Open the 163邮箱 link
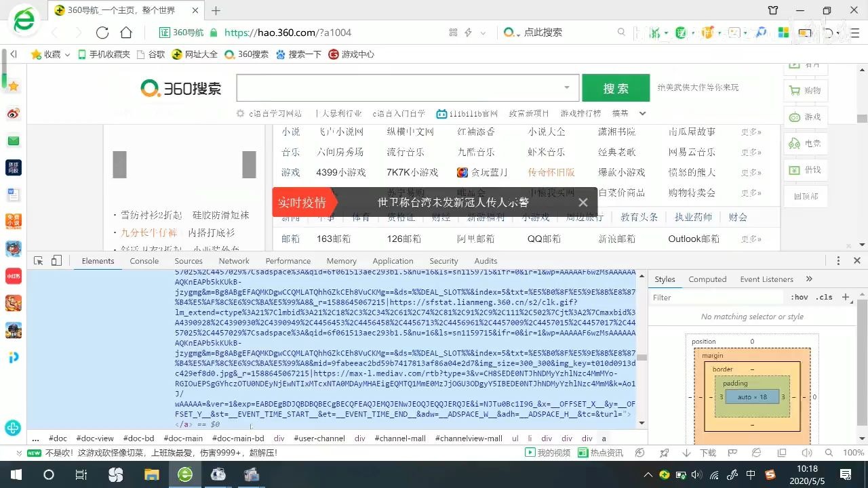Screen dimensions: 868x488 point(334,239)
